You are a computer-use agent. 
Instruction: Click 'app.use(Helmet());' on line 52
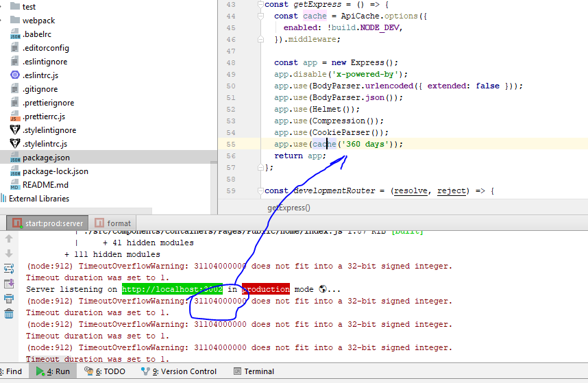[317, 109]
